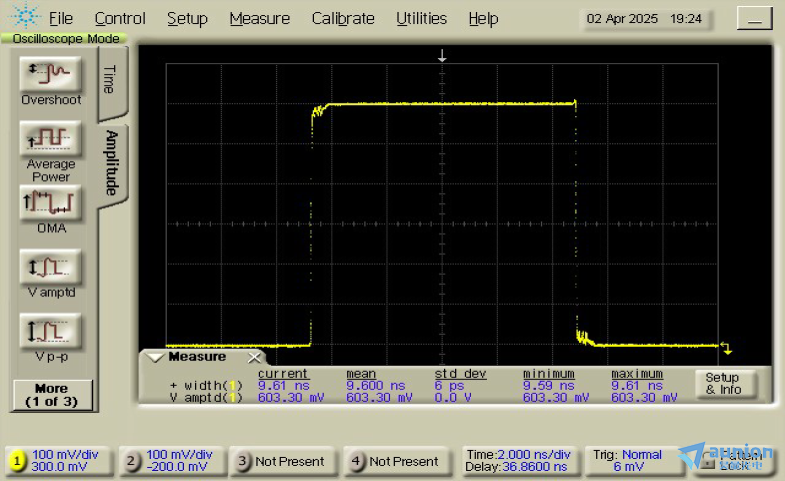Click the V p-p measurement icon

tap(51, 331)
